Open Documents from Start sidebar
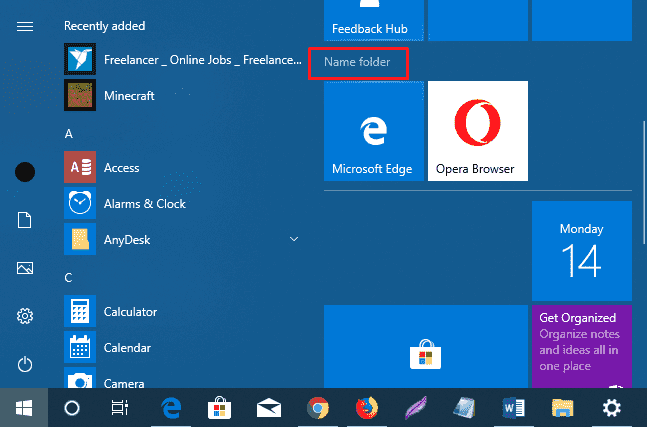 pyautogui.click(x=24, y=220)
